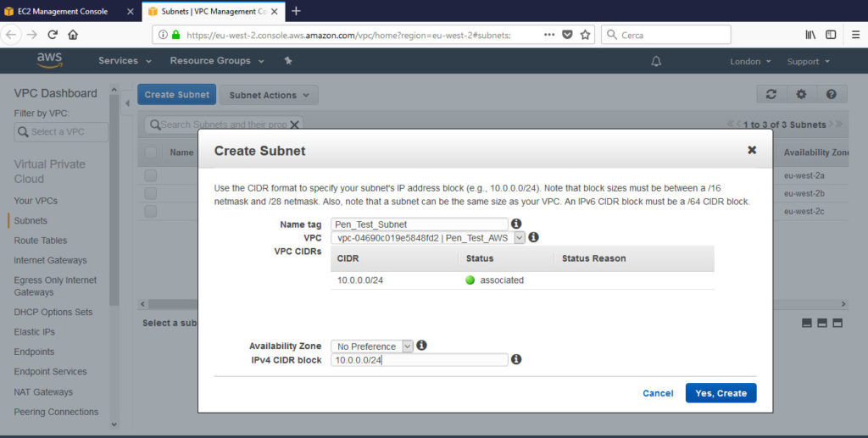This screenshot has width=868, height=438.
Task: Click the AWS logo
Action: [x=49, y=60]
